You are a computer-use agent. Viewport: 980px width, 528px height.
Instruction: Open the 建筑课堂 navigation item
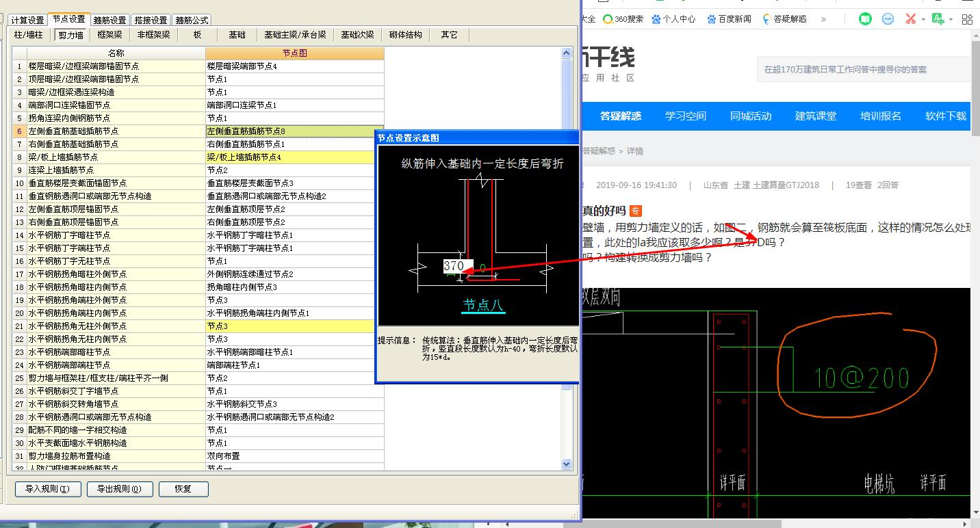pyautogui.click(x=816, y=116)
